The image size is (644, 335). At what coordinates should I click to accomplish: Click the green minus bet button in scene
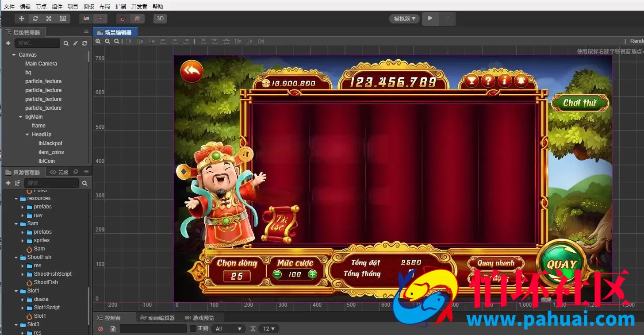point(277,274)
